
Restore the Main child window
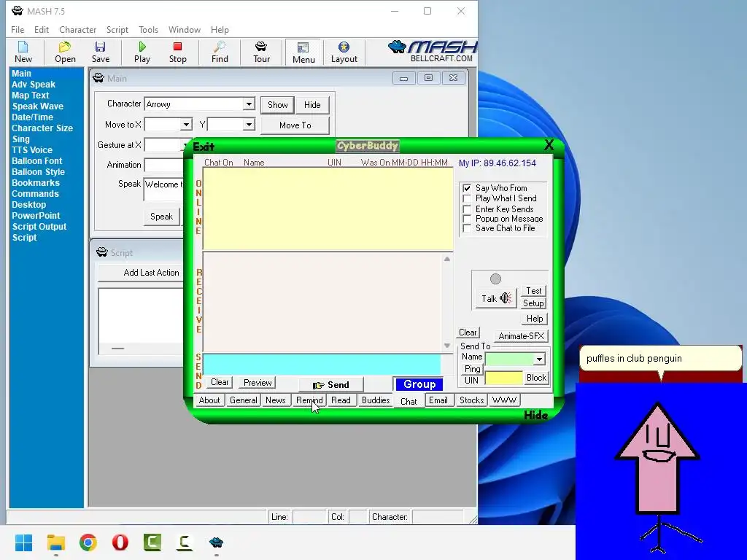click(428, 78)
